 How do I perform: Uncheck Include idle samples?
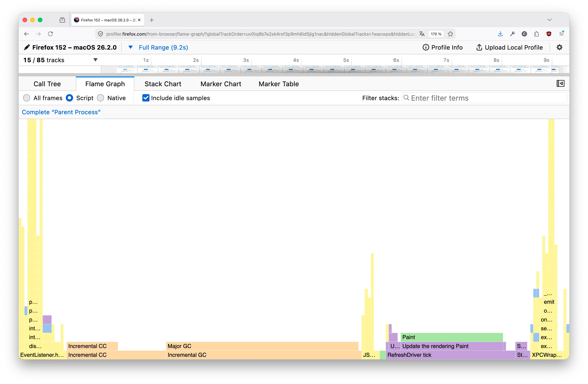[146, 98]
